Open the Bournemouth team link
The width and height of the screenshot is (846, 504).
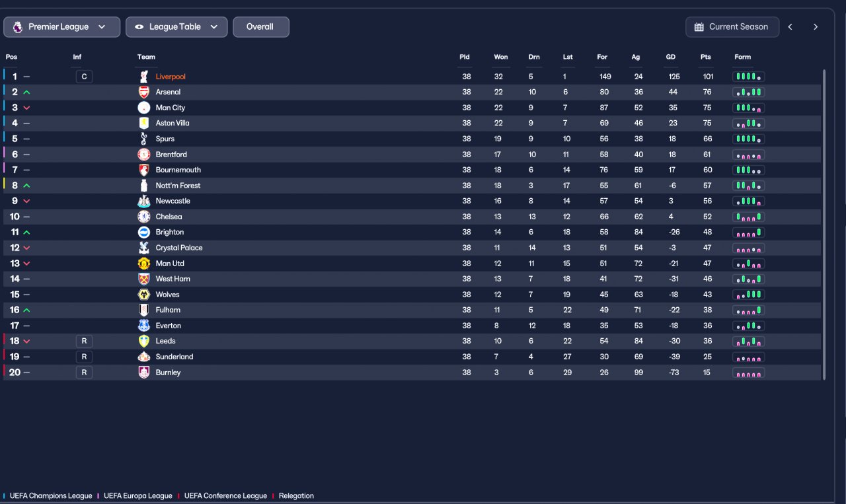click(178, 170)
